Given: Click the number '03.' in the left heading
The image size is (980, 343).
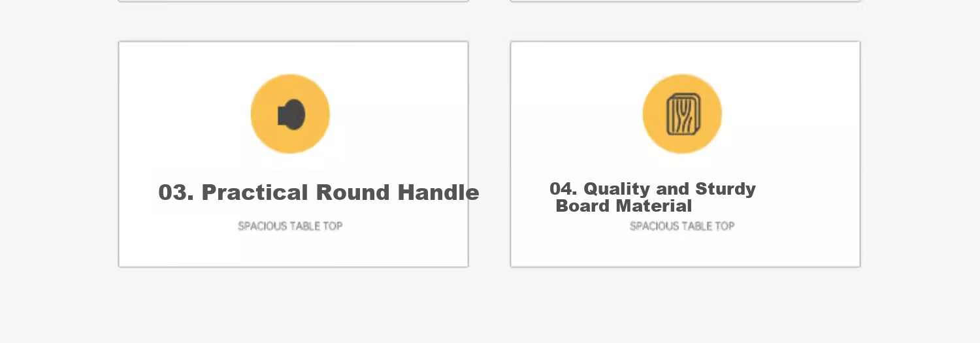Looking at the screenshot, I should (176, 193).
